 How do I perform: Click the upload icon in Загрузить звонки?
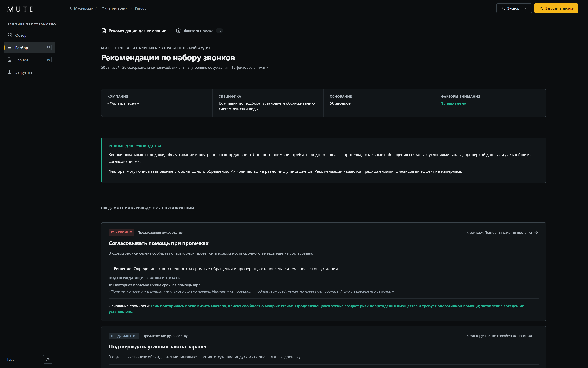tap(541, 8)
